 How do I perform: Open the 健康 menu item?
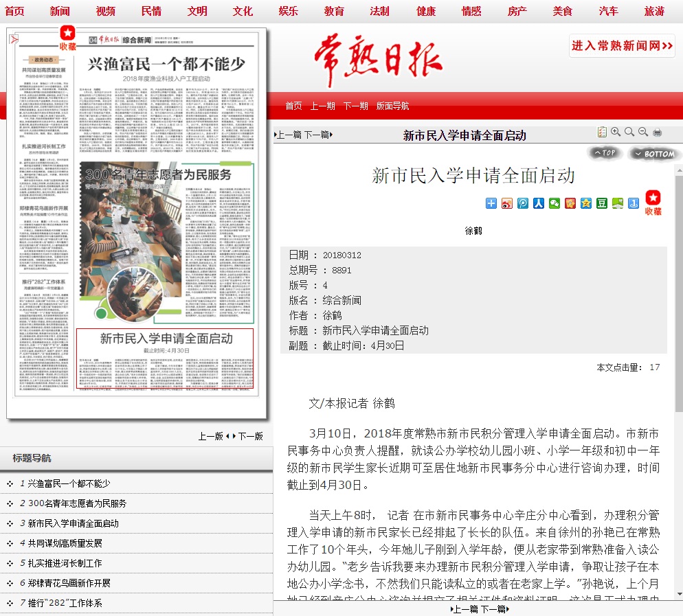pyautogui.click(x=425, y=11)
